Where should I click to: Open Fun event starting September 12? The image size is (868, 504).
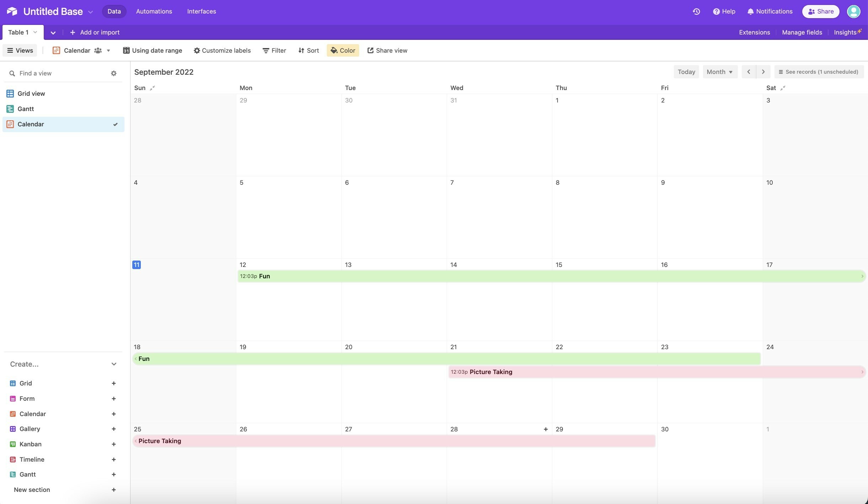point(552,276)
